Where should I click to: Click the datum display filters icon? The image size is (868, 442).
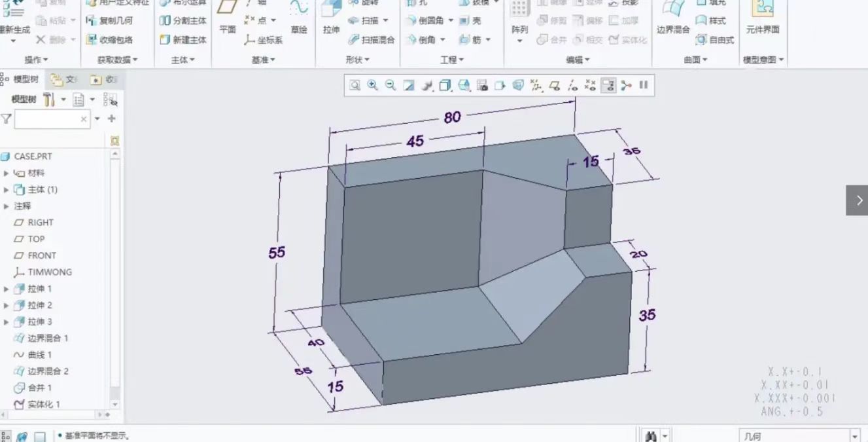tap(536, 85)
